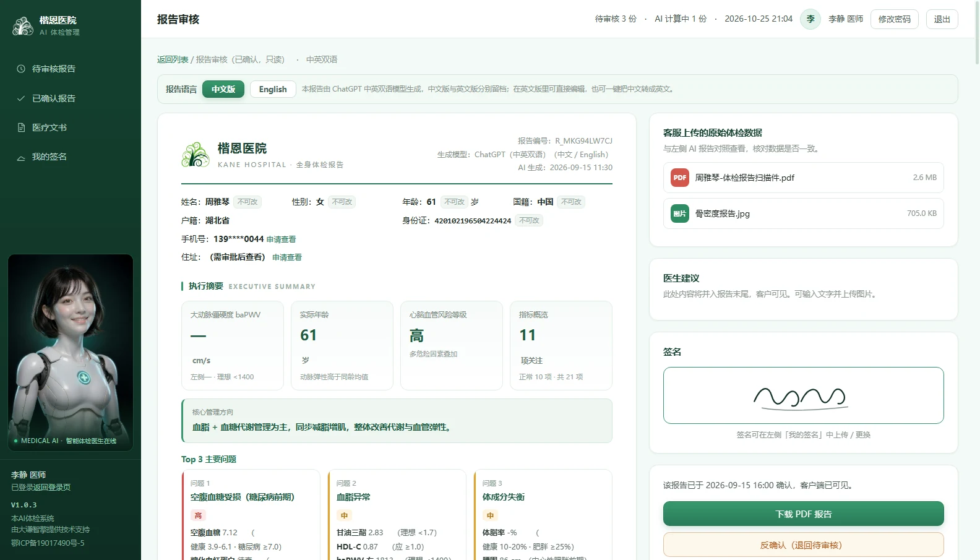
Task: Click the medical AI robot assistant image
Action: click(x=71, y=353)
